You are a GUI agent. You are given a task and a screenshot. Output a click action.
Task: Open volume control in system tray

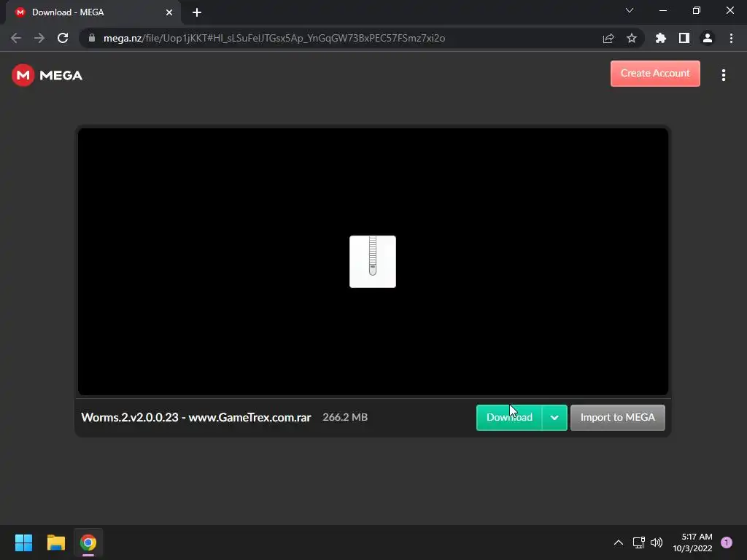657,542
